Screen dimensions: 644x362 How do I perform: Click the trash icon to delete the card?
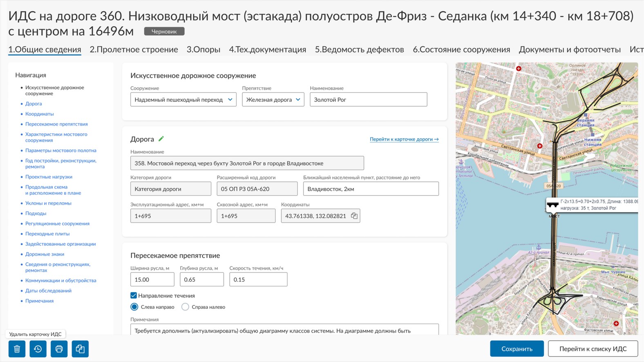point(17,349)
